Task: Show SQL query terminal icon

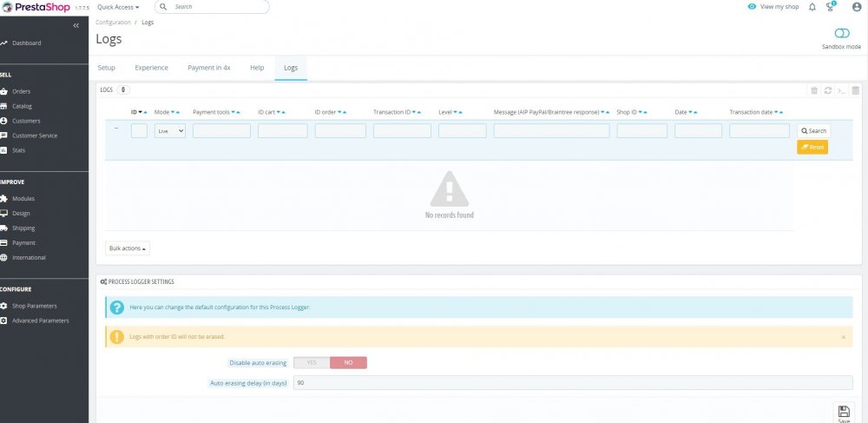Action: tap(842, 90)
